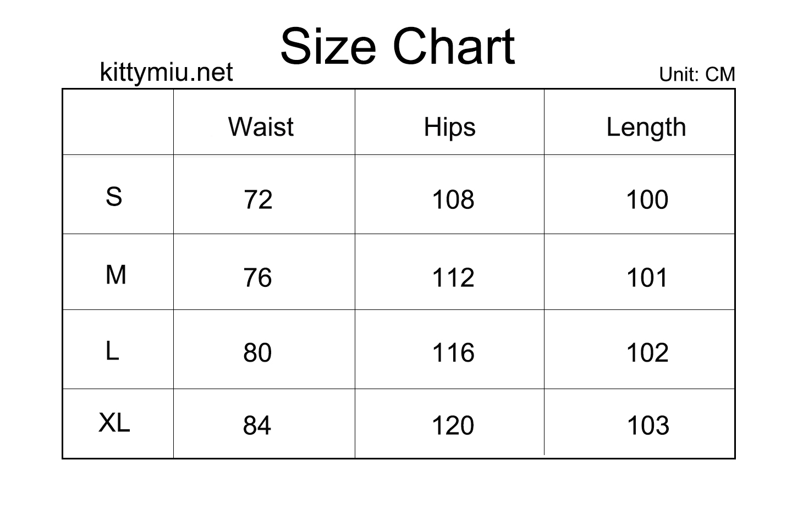Select hips value 112 for size M
Screen dimensions: 792x532
coord(453,278)
